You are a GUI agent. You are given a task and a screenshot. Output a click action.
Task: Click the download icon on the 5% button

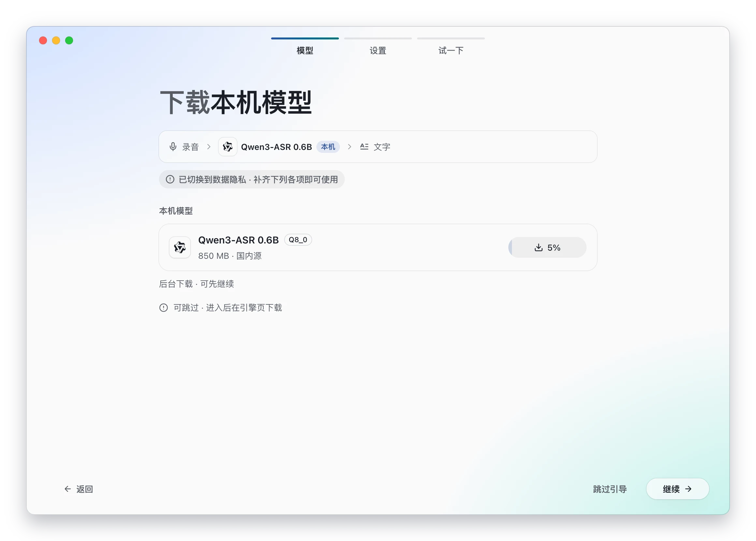click(x=538, y=247)
